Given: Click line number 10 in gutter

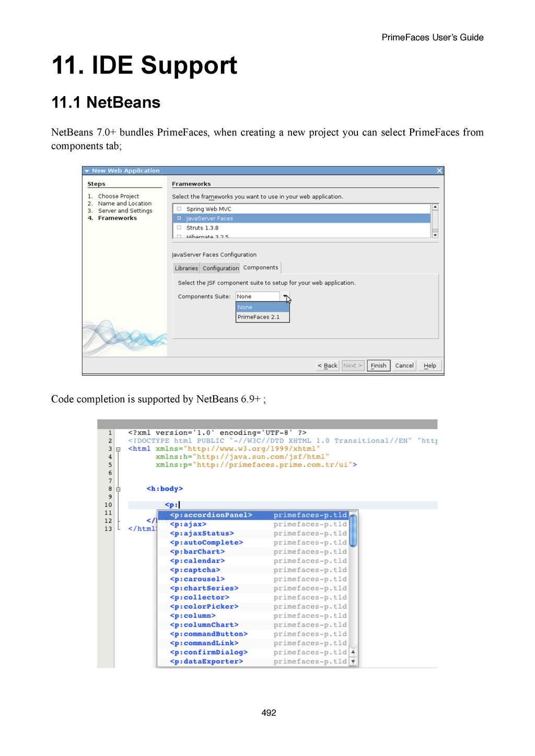Looking at the screenshot, I should pyautogui.click(x=108, y=505).
